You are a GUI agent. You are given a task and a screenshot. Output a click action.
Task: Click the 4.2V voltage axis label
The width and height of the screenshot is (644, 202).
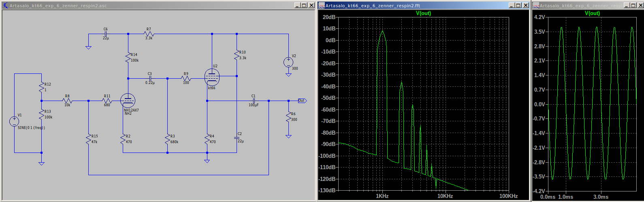(540, 17)
